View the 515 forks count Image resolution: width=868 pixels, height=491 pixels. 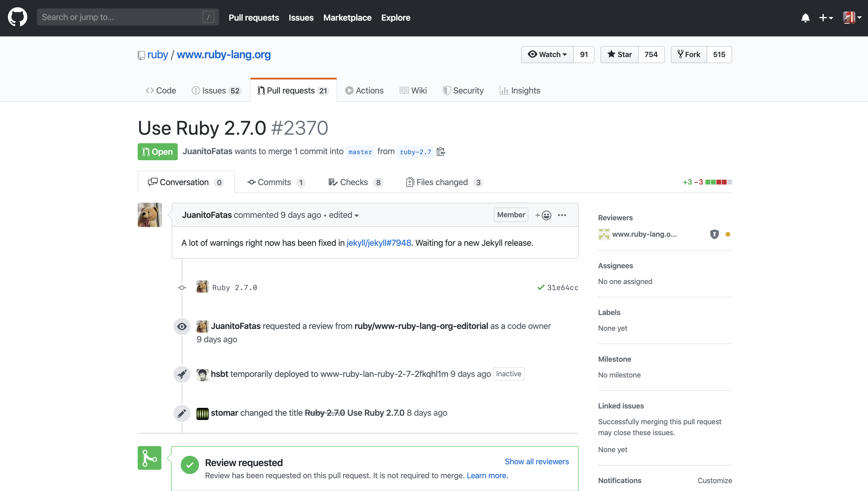pos(719,54)
